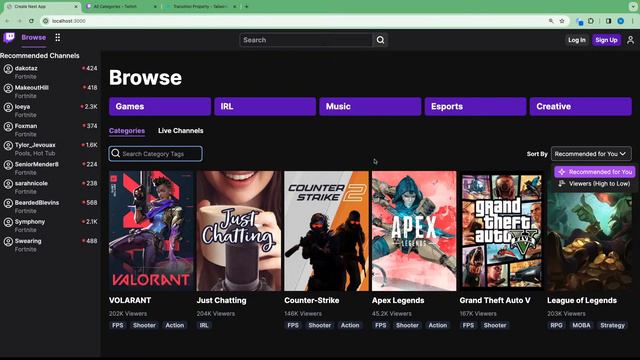Click the VOLARANT title link

tap(130, 300)
